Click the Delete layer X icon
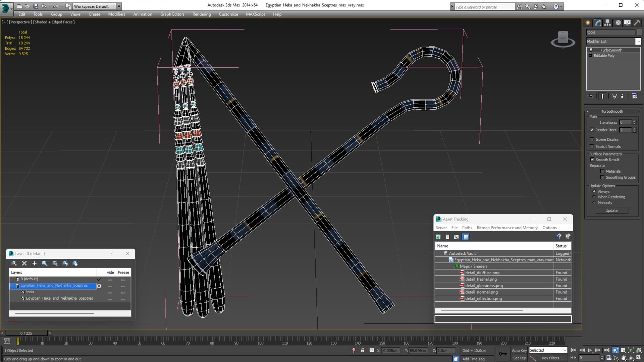Viewport: 644px width, 362px height. pos(24,263)
